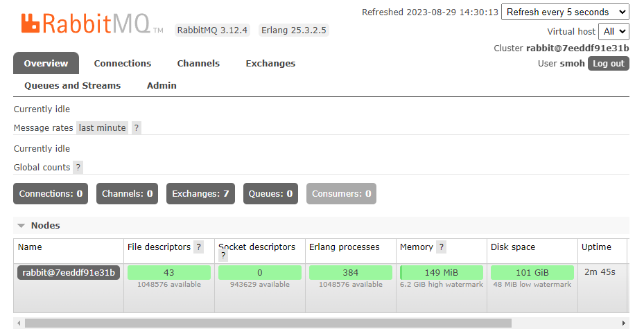
Task: Open the Exchanges tab
Action: point(270,64)
